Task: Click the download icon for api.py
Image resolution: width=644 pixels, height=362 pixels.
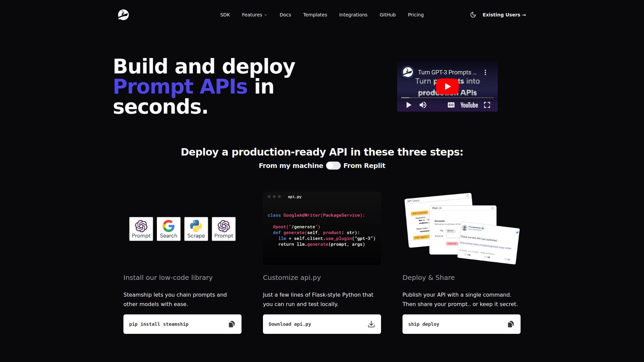Action: 371,324
